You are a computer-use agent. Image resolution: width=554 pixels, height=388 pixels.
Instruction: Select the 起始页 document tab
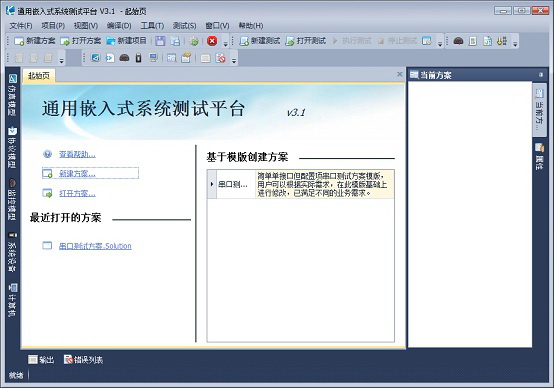39,76
